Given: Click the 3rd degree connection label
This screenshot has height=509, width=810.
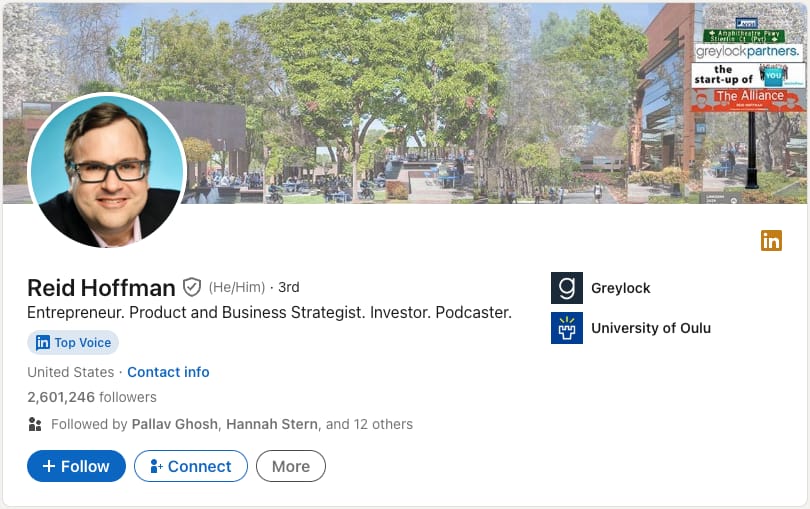Looking at the screenshot, I should coord(289,287).
